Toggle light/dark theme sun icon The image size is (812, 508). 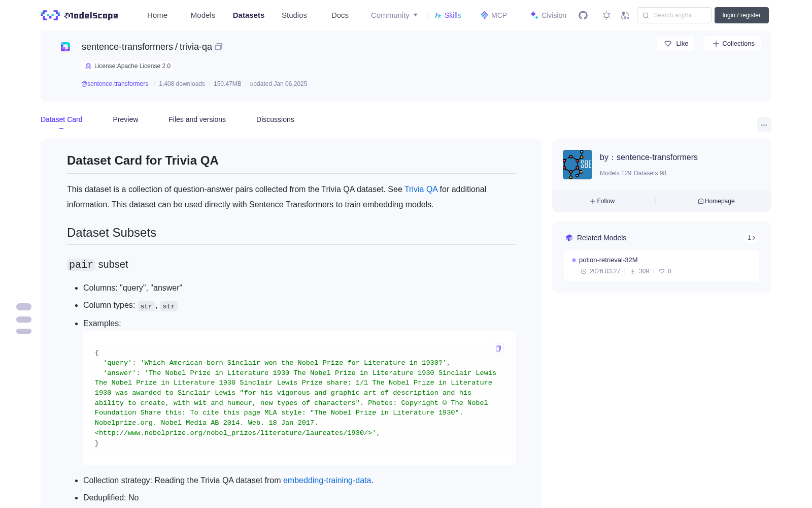(606, 15)
